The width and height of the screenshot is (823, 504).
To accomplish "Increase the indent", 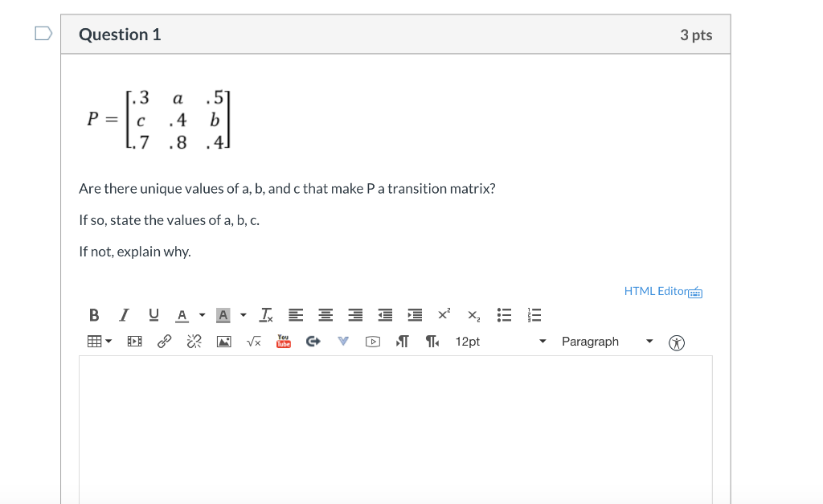I will pos(416,315).
